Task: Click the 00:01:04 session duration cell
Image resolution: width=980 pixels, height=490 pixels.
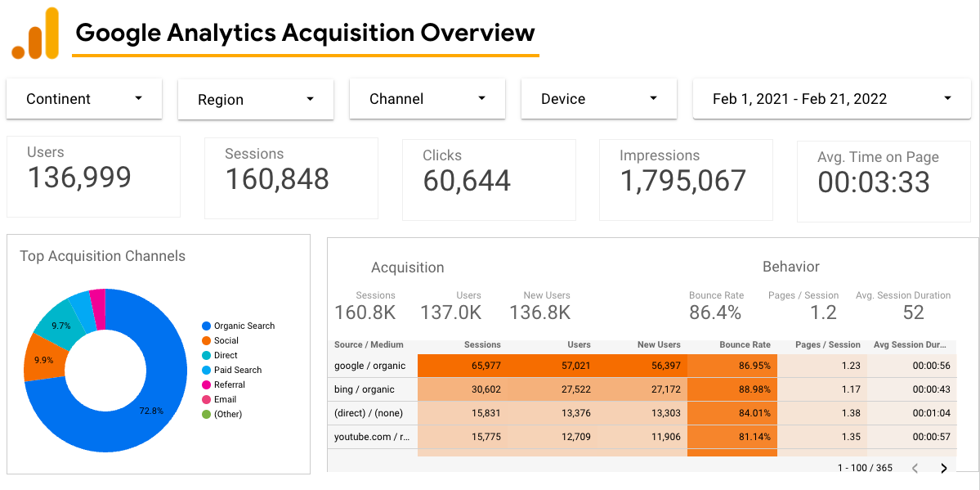Action: click(x=912, y=413)
